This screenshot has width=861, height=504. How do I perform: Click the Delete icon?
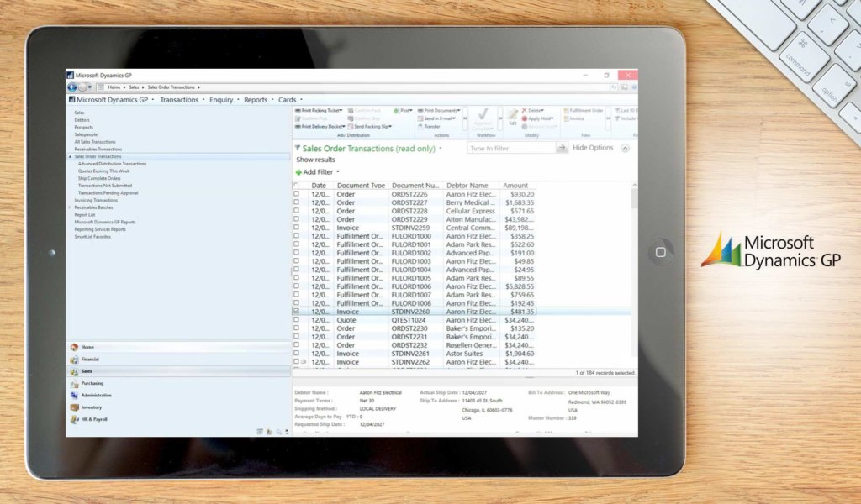tap(526, 110)
